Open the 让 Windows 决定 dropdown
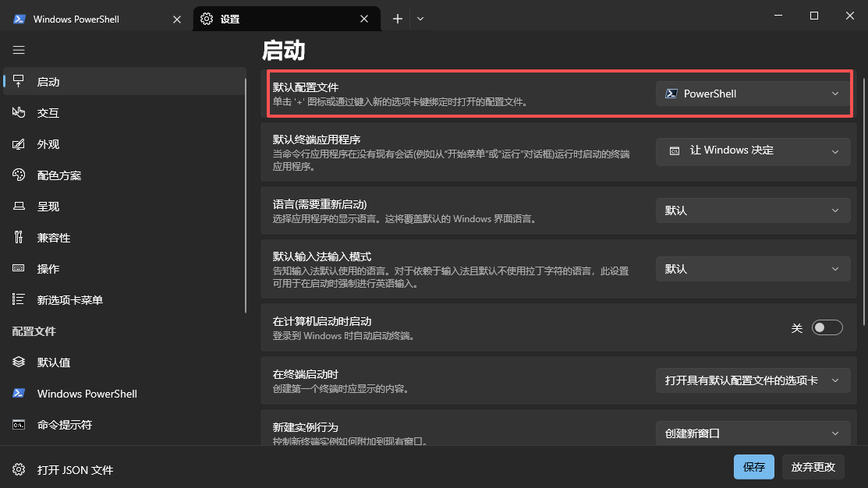Screen dimensions: 868x488 (x=753, y=151)
